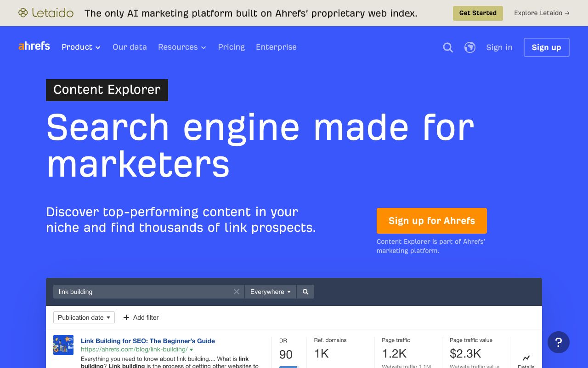Follow the Explore Letaido link
Screen dimensions: 588x368
click(542, 13)
